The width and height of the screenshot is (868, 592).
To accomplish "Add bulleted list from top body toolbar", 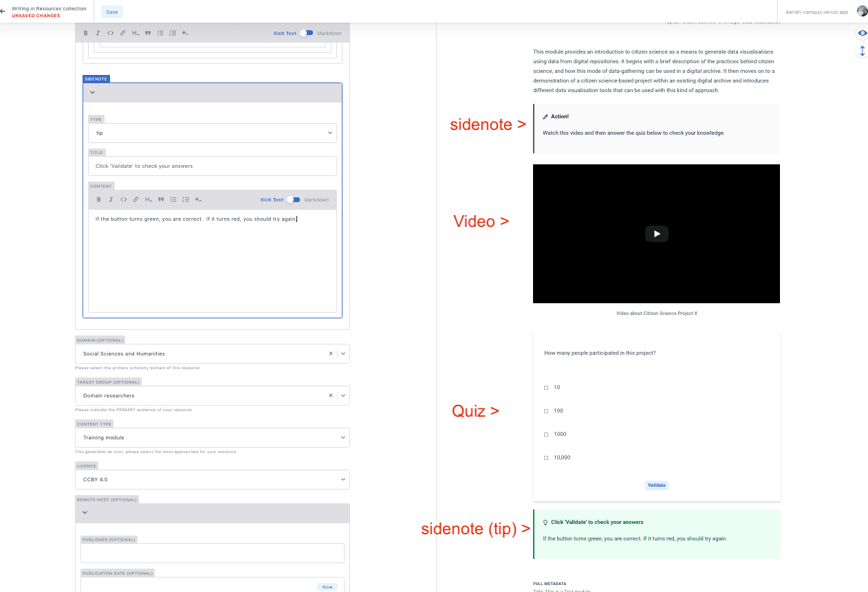I will click(x=160, y=33).
